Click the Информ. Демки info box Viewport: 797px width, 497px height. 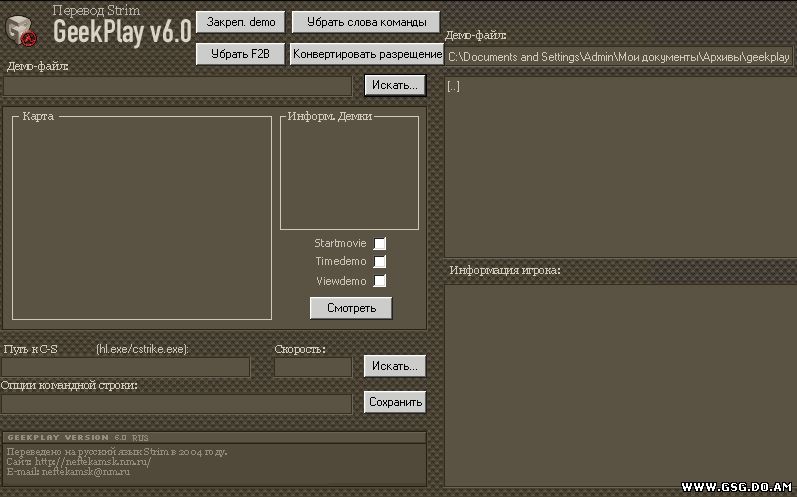pos(350,173)
